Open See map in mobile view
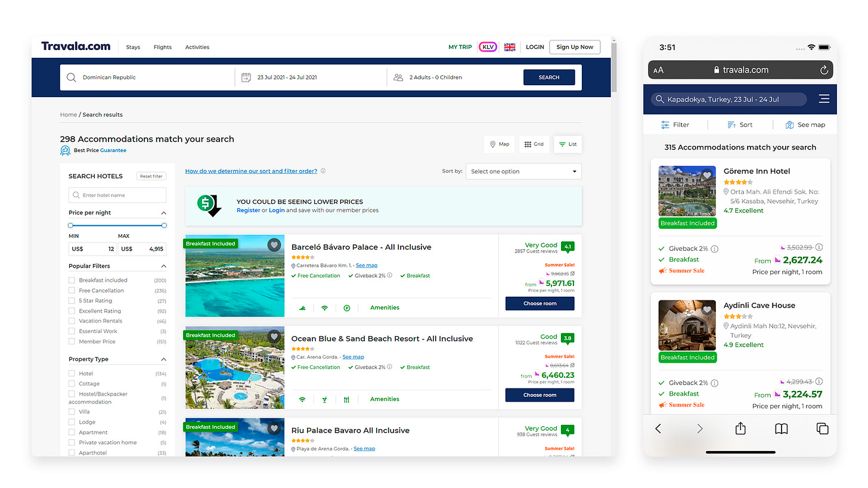Screen dimensions: 868x488 (x=805, y=125)
